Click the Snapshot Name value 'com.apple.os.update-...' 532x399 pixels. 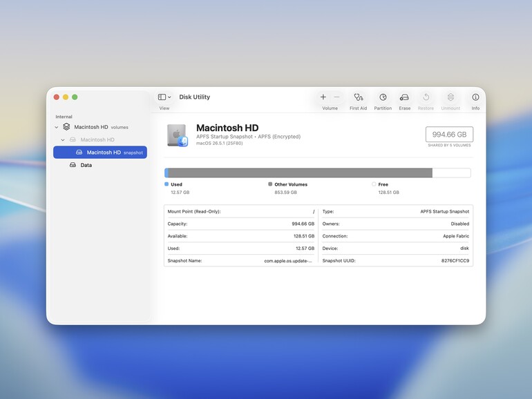[x=288, y=261]
